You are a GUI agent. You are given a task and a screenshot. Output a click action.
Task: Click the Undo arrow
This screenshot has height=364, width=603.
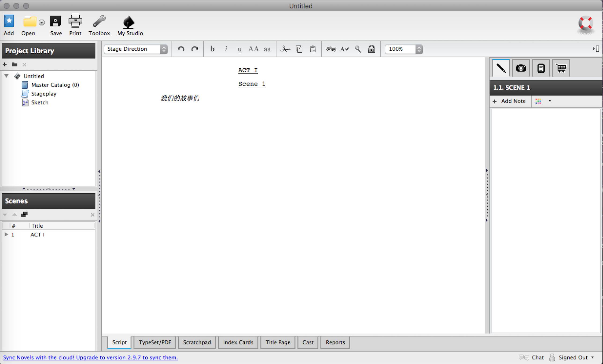pyautogui.click(x=181, y=49)
